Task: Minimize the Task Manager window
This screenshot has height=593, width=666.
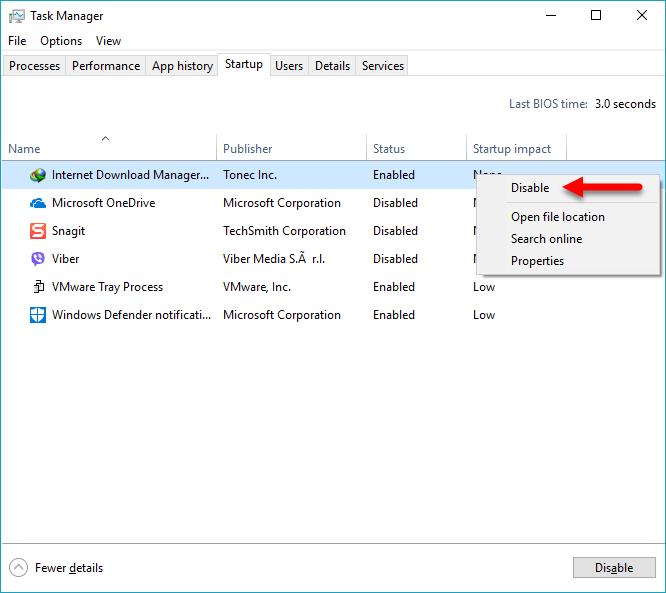Action: tap(551, 16)
